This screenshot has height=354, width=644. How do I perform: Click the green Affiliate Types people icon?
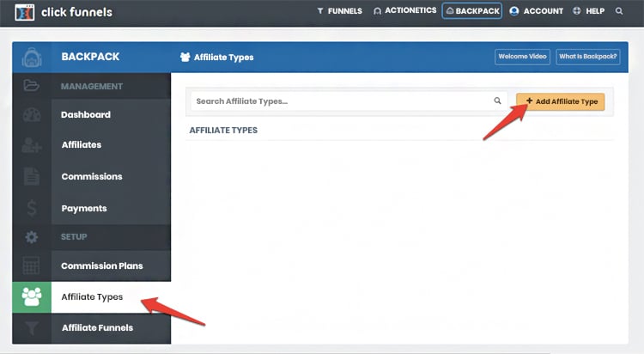[x=32, y=297]
